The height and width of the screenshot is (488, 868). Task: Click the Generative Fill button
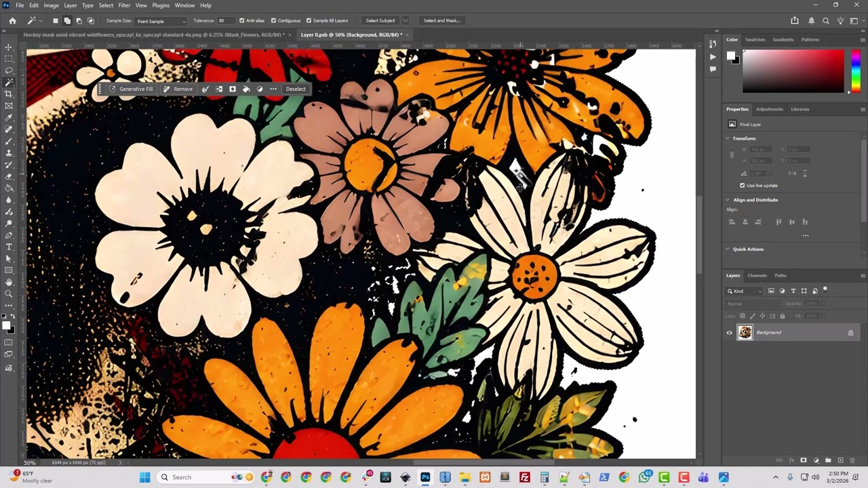[x=130, y=89]
